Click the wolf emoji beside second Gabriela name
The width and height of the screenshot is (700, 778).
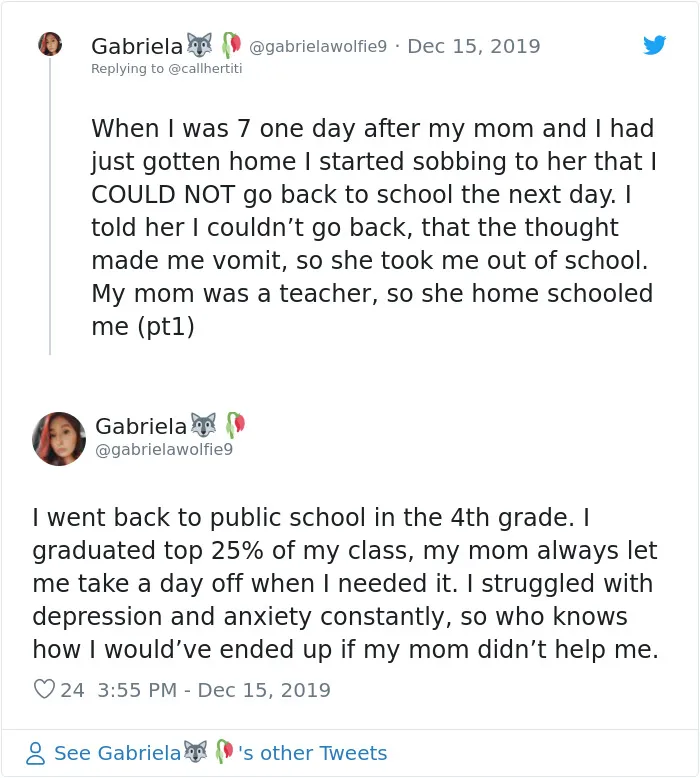point(204,425)
